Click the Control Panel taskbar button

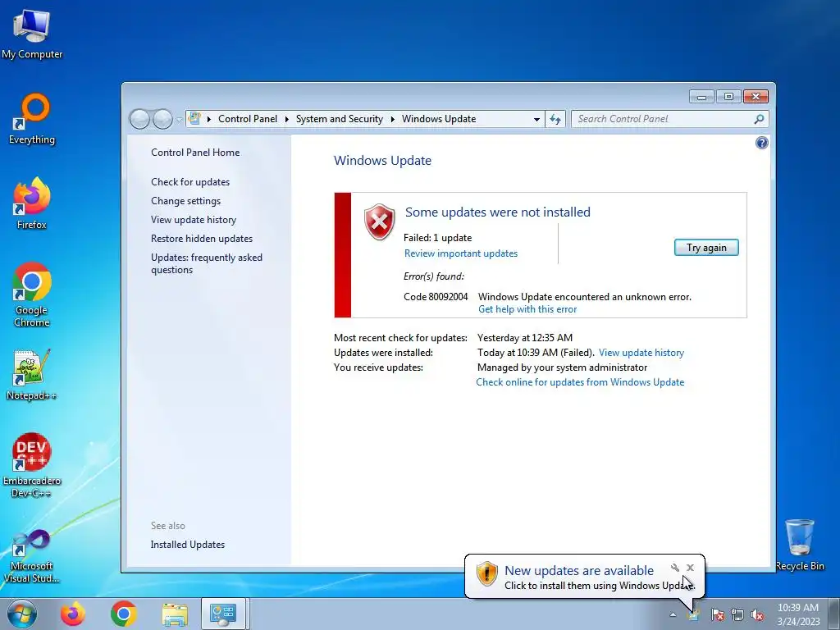point(223,614)
